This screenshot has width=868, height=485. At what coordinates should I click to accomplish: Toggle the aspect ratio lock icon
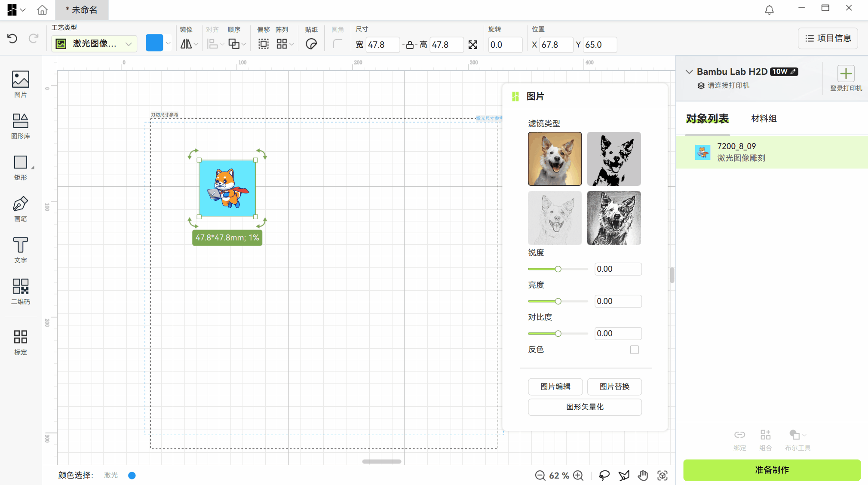(x=410, y=45)
